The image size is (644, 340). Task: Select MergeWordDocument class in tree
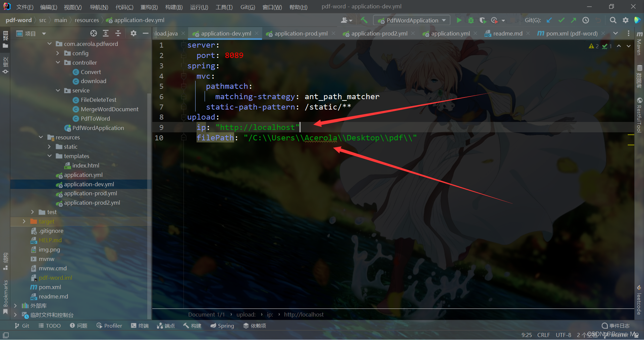click(109, 109)
